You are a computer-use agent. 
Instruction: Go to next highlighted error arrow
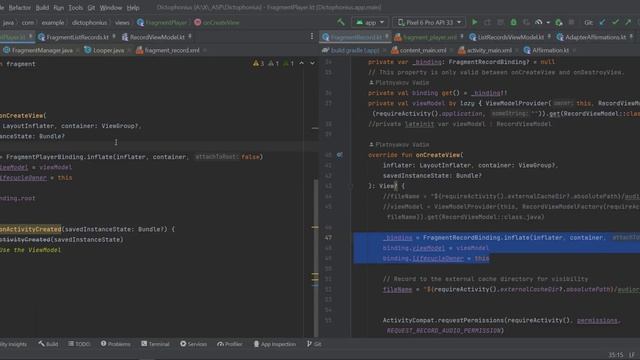point(312,63)
